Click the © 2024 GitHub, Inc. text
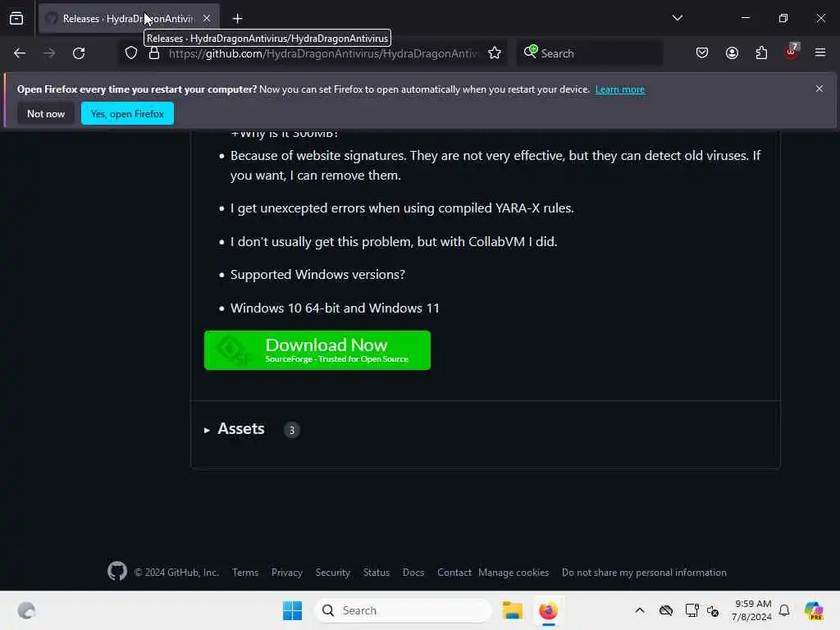The width and height of the screenshot is (840, 630). pos(176,573)
